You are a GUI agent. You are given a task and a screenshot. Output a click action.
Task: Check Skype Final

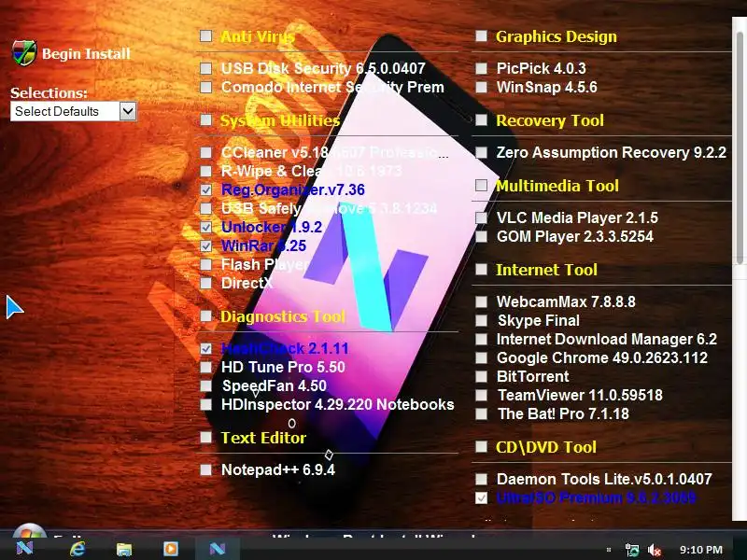coord(482,320)
